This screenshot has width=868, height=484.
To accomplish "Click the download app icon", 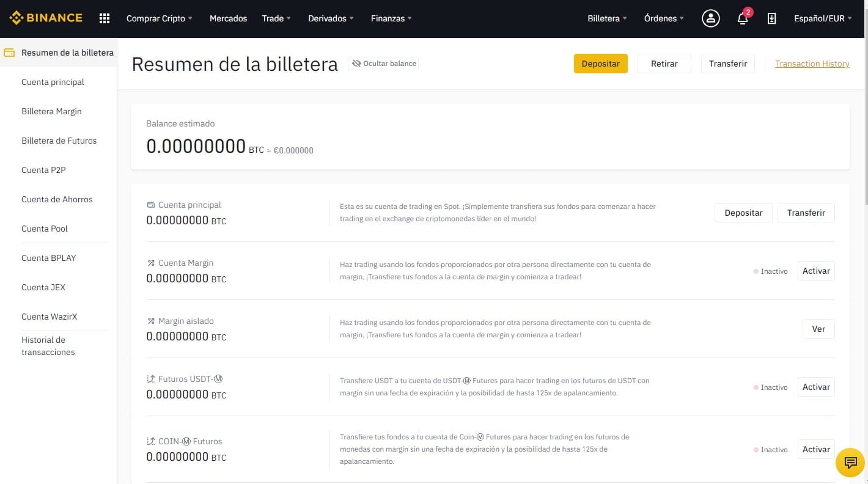I will (x=771, y=18).
